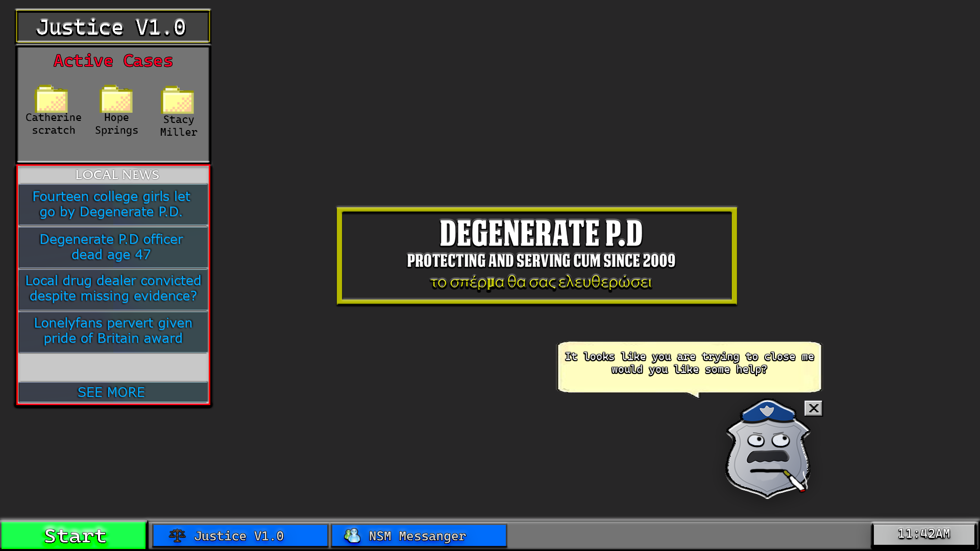Close the badge assistant with X button

(814, 408)
